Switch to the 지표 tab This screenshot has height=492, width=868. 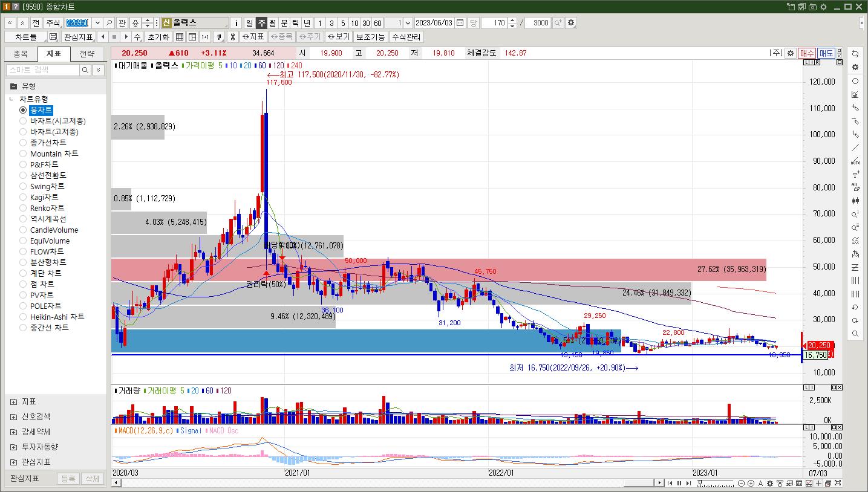coord(54,54)
